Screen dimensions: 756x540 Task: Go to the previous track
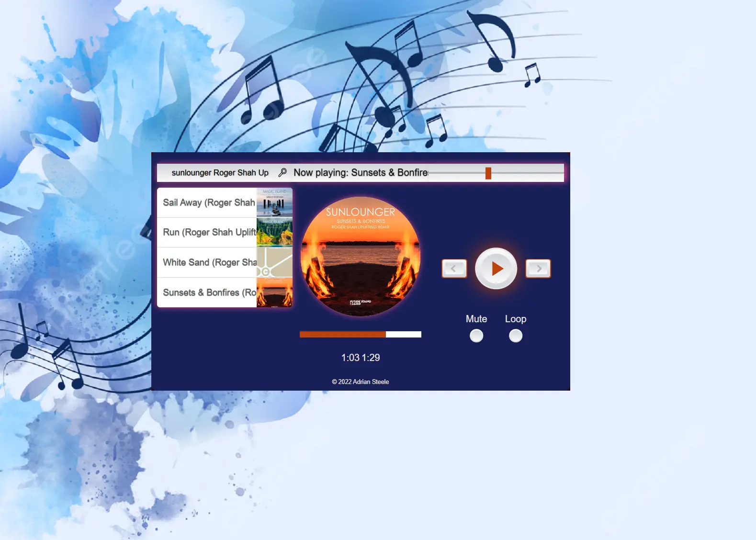[454, 269]
